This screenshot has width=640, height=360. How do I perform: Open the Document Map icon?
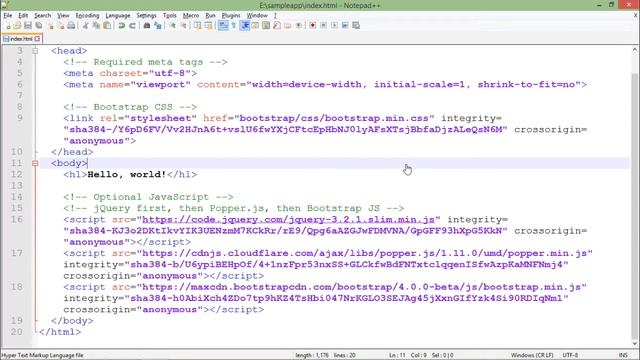tap(266, 25)
